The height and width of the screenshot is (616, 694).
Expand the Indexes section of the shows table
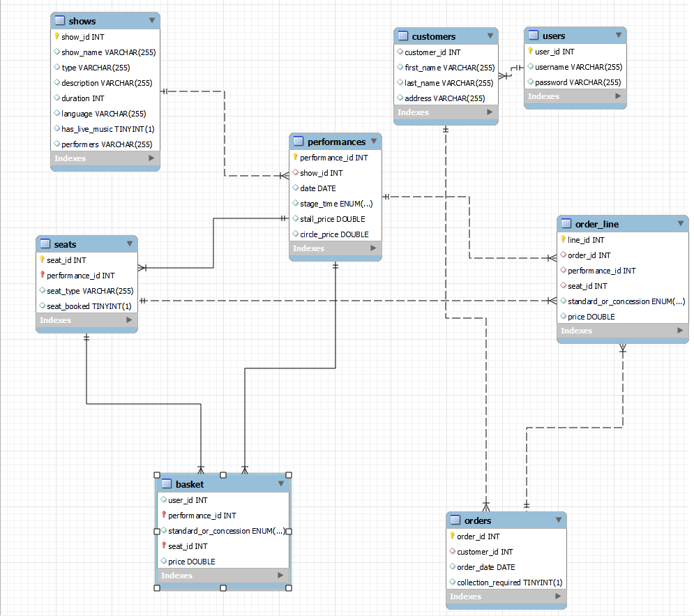(105, 158)
